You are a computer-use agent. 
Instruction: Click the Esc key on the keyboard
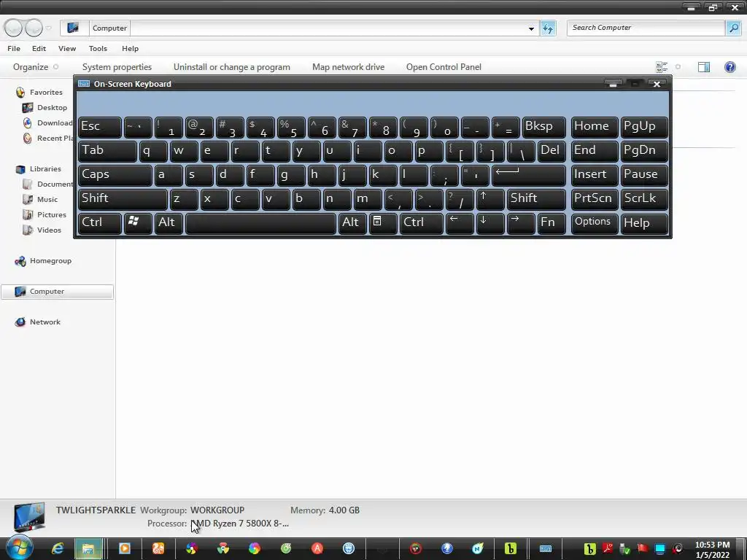(x=99, y=127)
